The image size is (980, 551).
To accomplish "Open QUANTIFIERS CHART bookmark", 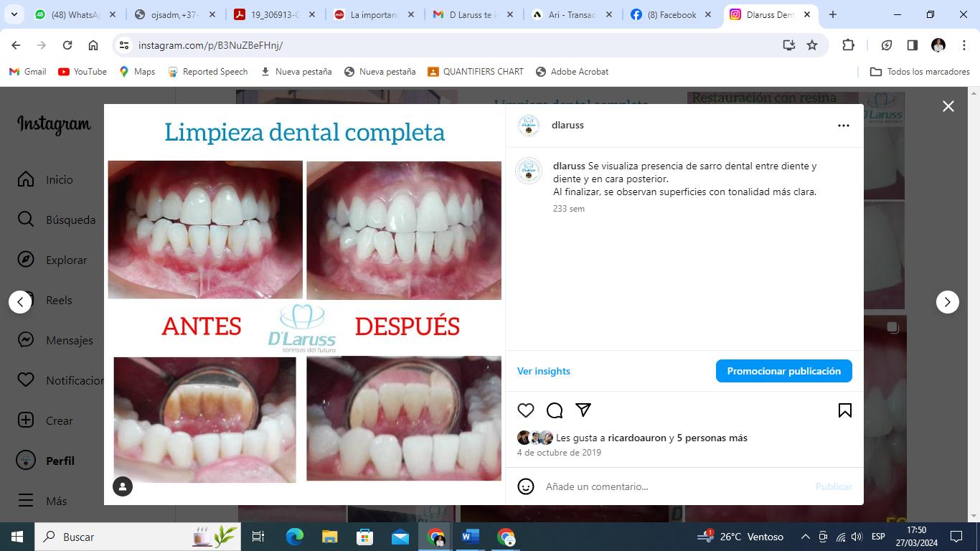I will click(476, 72).
